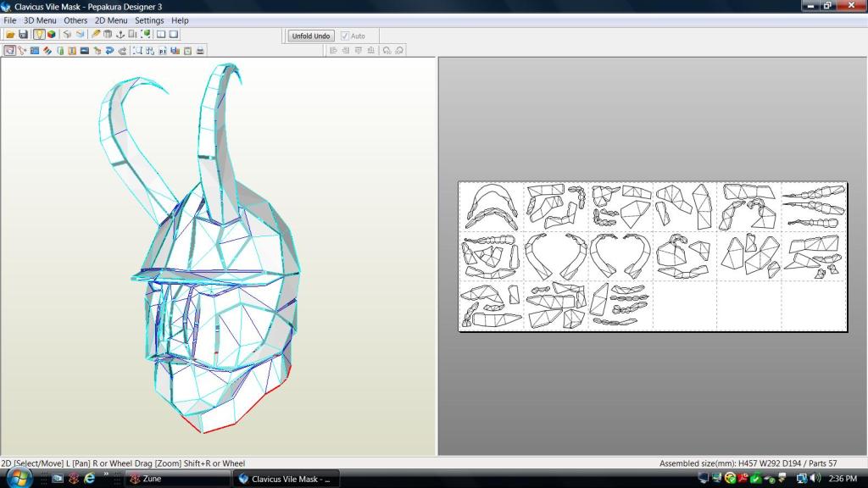Open the Others menu
868x488 pixels.
tap(75, 20)
